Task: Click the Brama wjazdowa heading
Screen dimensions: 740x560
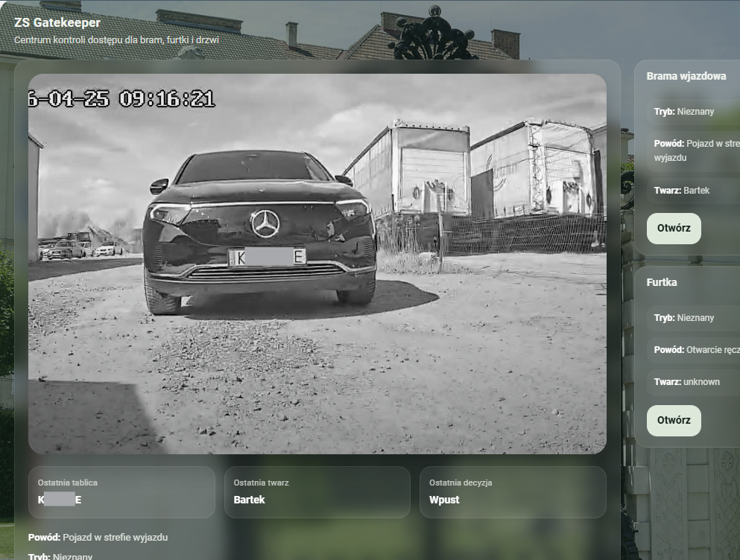Action: [x=686, y=76]
